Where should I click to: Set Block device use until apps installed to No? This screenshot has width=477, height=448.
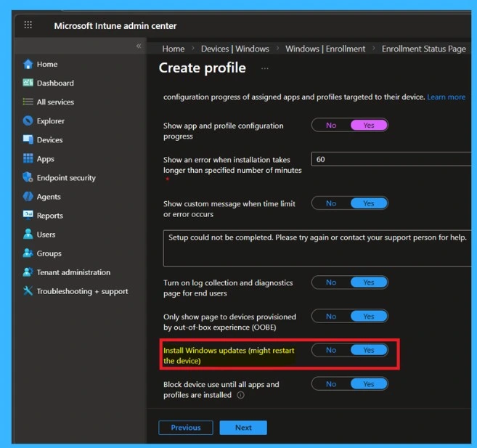point(331,384)
